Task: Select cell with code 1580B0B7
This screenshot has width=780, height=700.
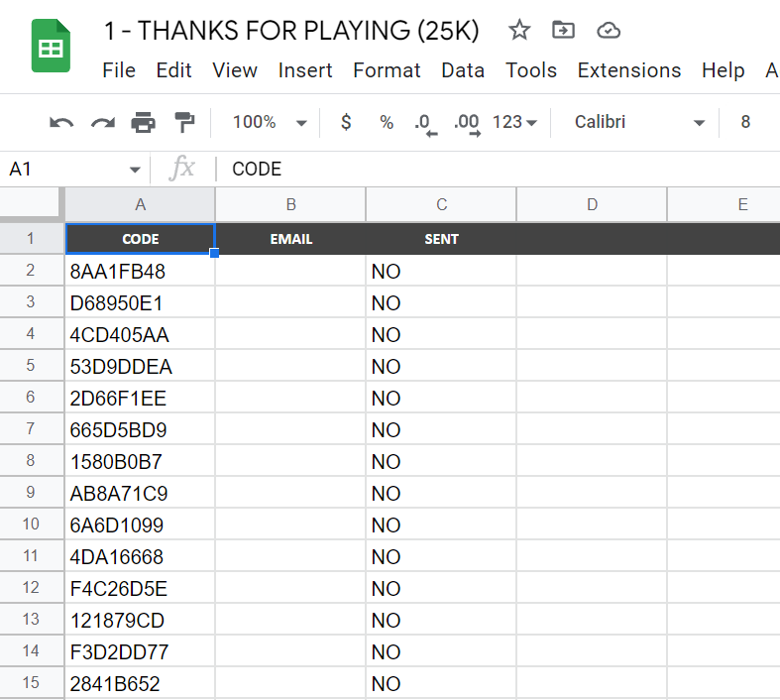Action: (141, 461)
